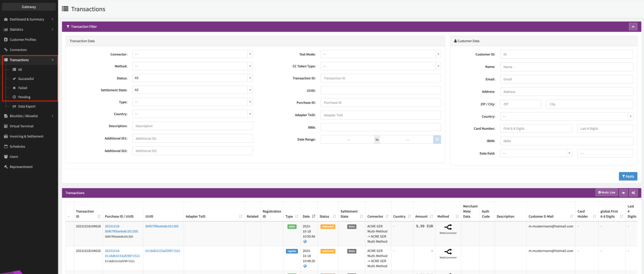This screenshot has width=644, height=274.
Task: Expand Dashboard & Summary in the sidebar
Action: point(29,19)
